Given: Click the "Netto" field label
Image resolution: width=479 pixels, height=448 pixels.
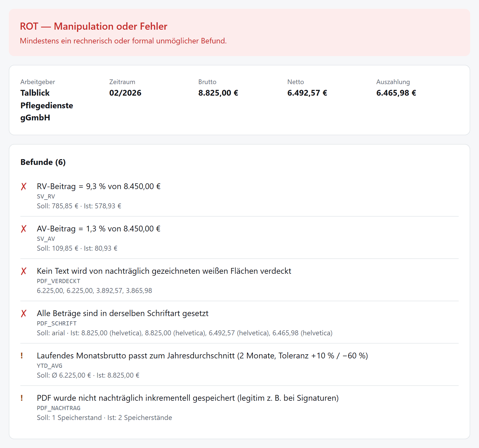Looking at the screenshot, I should [x=296, y=82].
